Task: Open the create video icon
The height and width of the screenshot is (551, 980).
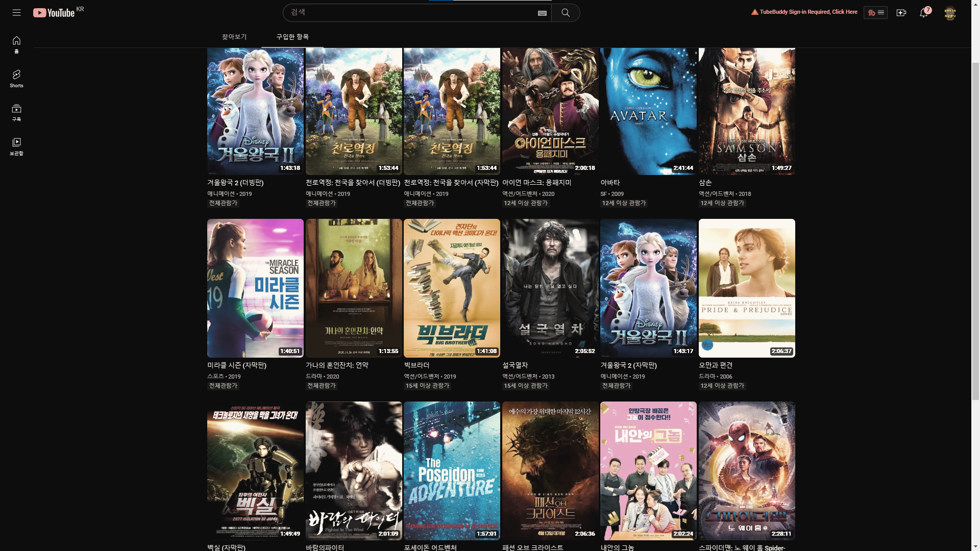Action: [901, 13]
